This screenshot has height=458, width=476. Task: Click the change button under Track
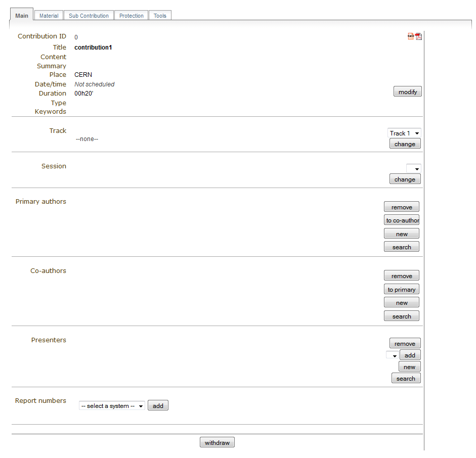pyautogui.click(x=405, y=144)
